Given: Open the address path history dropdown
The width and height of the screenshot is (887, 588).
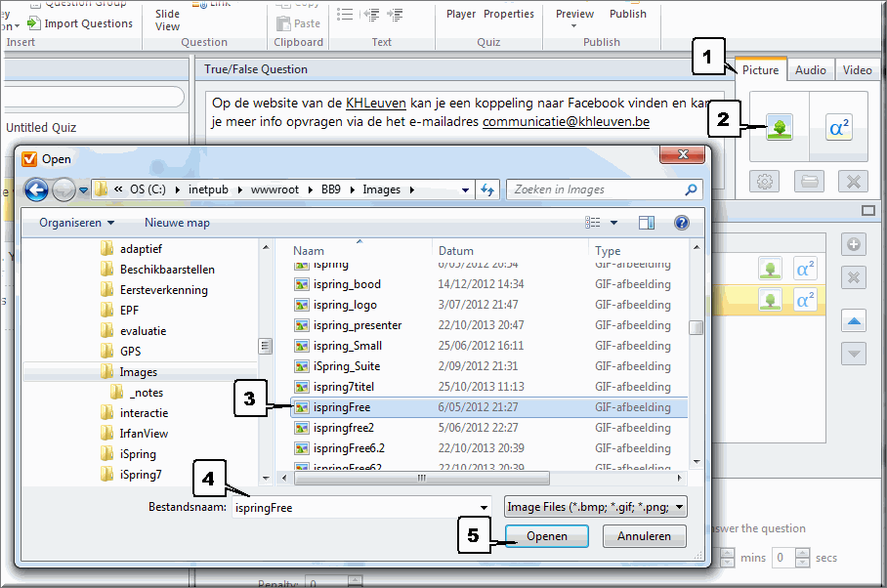Looking at the screenshot, I should point(466,189).
